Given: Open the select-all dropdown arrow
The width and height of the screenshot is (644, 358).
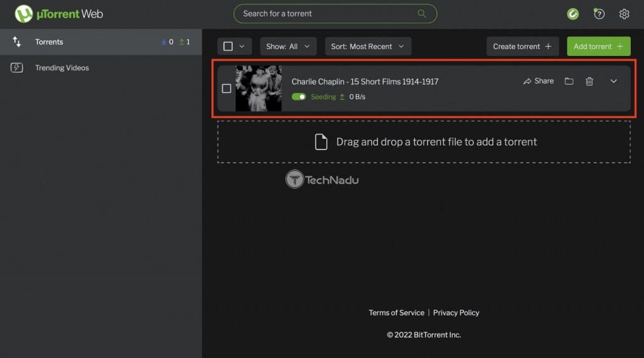Looking at the screenshot, I should click(242, 46).
